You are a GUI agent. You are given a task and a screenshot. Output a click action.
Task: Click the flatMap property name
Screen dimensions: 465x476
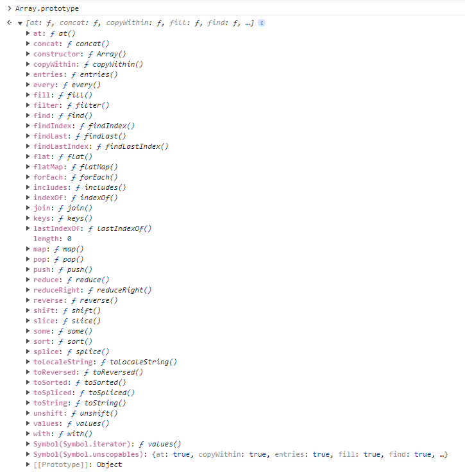click(48, 167)
